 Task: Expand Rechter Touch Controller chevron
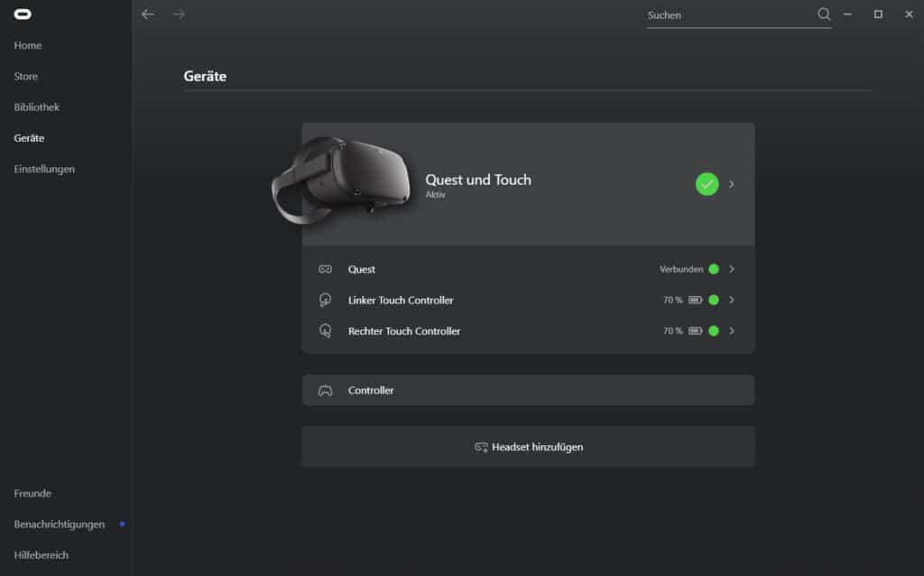tap(732, 331)
